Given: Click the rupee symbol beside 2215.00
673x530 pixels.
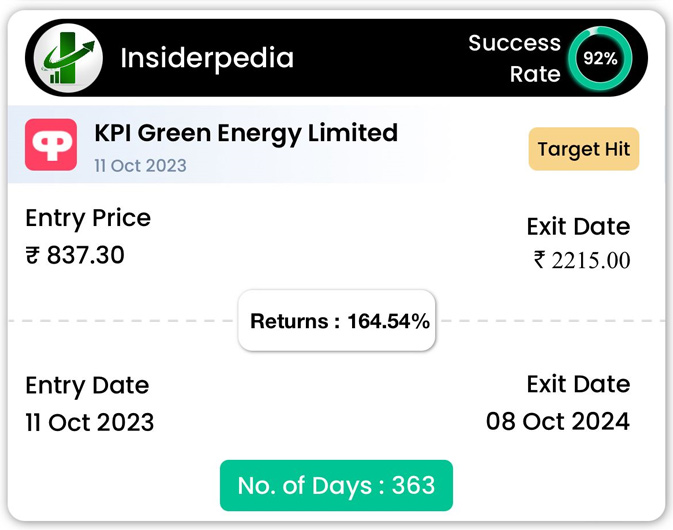Looking at the screenshot, I should click(x=540, y=260).
